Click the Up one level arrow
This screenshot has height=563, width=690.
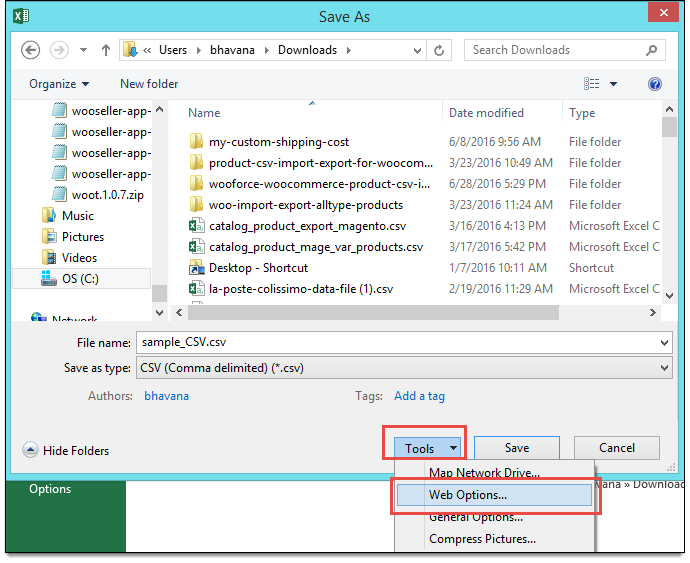pos(106,50)
